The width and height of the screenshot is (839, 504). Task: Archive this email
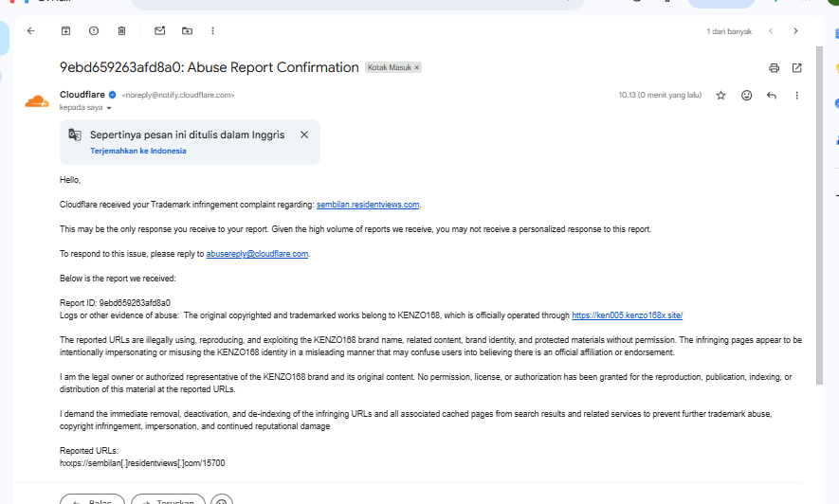point(65,31)
